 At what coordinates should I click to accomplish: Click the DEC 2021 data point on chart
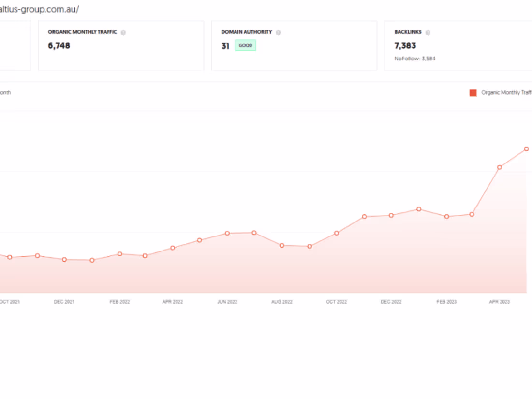(x=64, y=260)
